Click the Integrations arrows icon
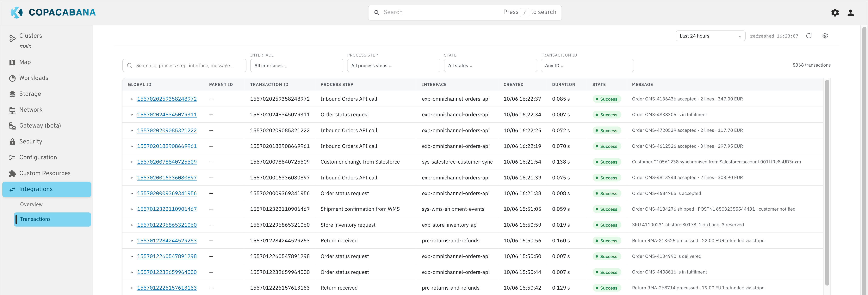This screenshot has width=868, height=295. click(x=12, y=189)
